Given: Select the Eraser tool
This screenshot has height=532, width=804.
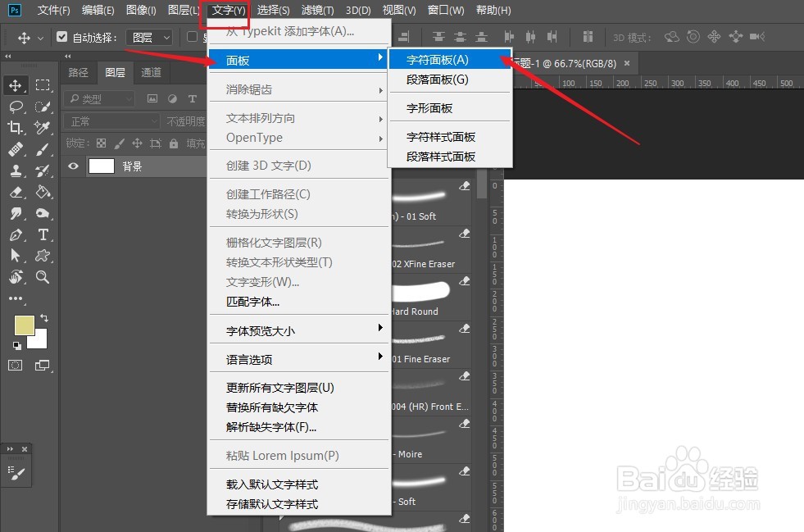Looking at the screenshot, I should [16, 192].
